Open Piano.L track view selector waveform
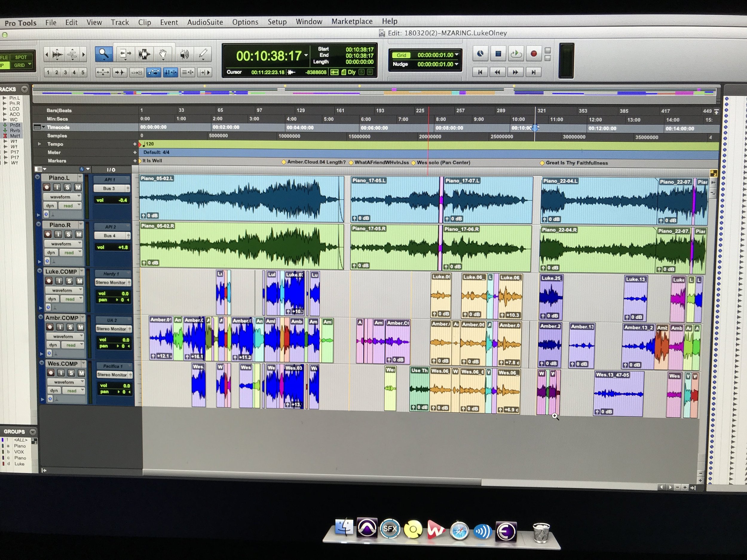747x560 pixels. click(62, 197)
